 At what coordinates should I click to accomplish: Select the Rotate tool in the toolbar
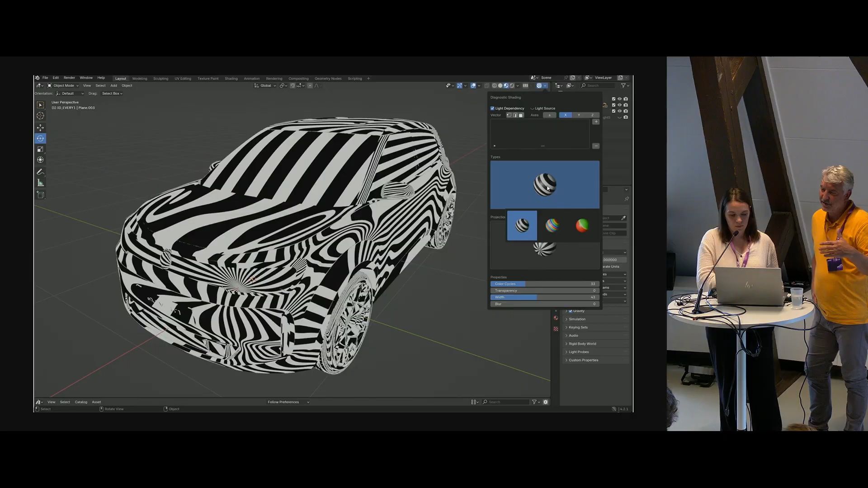click(x=40, y=139)
